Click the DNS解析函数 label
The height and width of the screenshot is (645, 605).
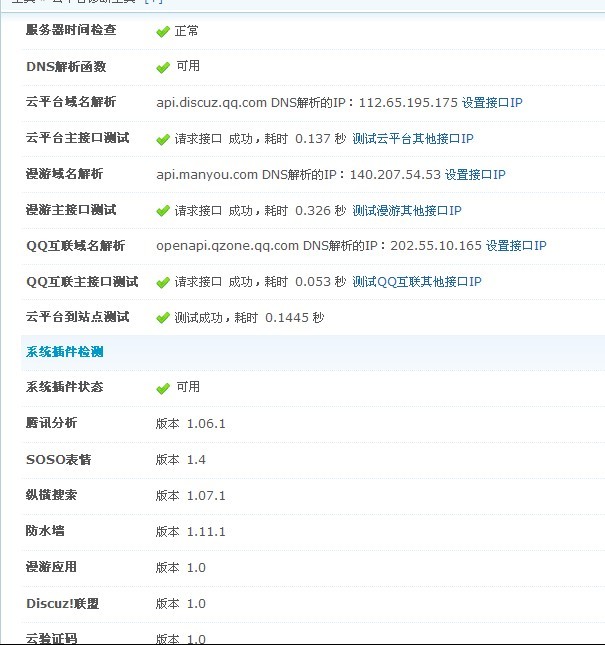click(66, 66)
